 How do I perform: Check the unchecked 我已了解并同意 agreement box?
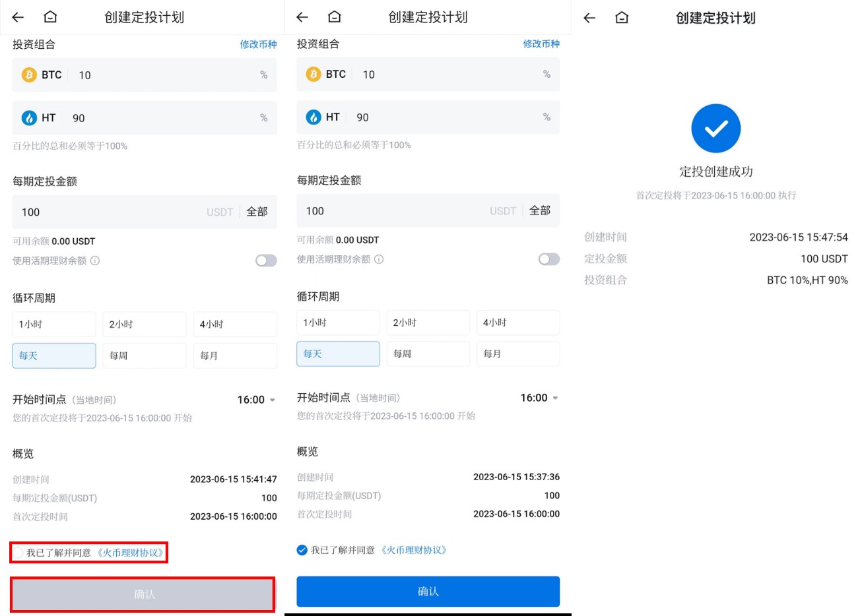click(x=18, y=553)
